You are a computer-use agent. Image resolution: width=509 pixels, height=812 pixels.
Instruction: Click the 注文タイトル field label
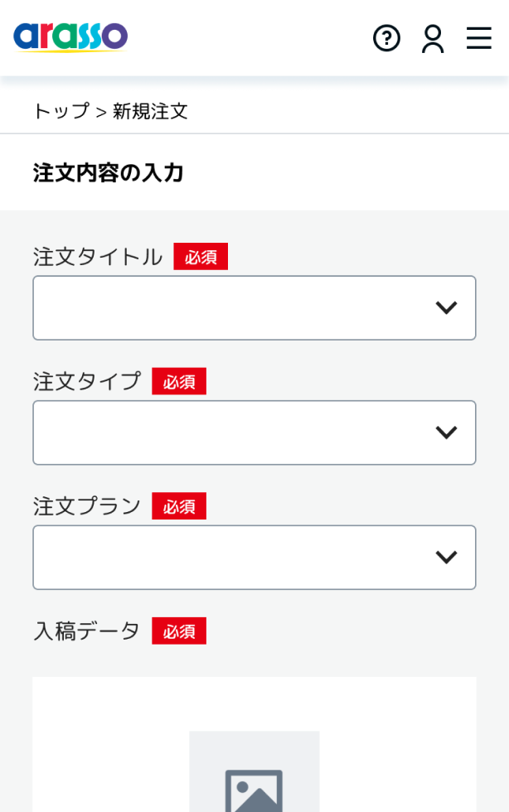(x=98, y=257)
